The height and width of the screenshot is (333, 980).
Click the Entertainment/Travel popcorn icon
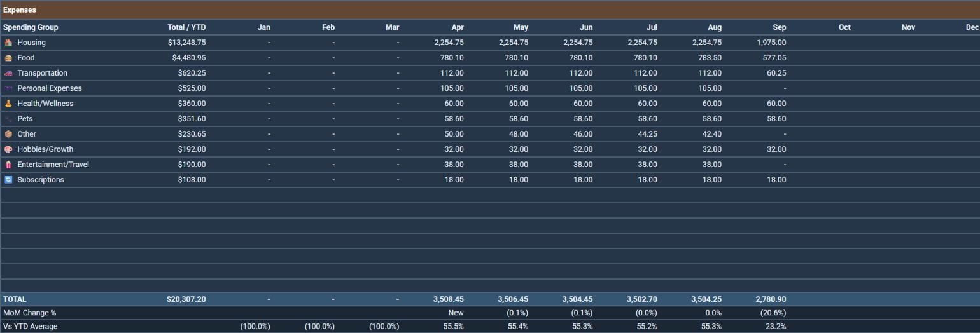[8, 165]
